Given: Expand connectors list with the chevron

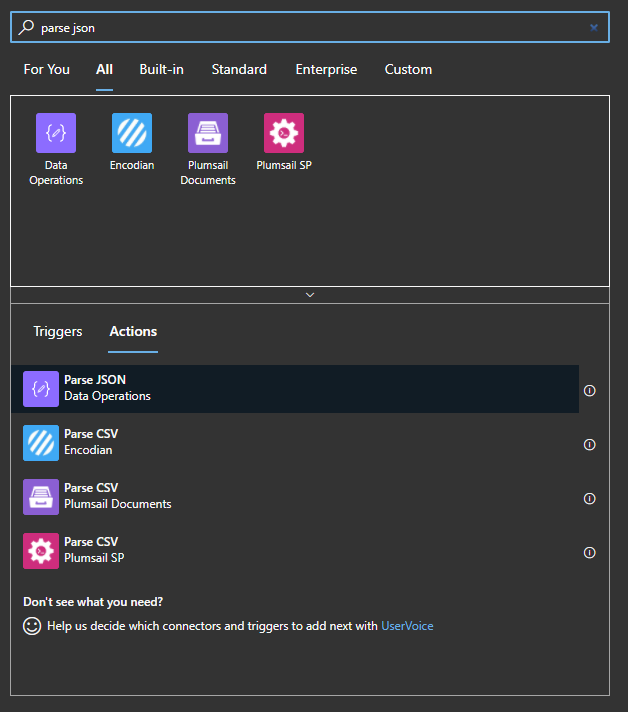Looking at the screenshot, I should [310, 295].
